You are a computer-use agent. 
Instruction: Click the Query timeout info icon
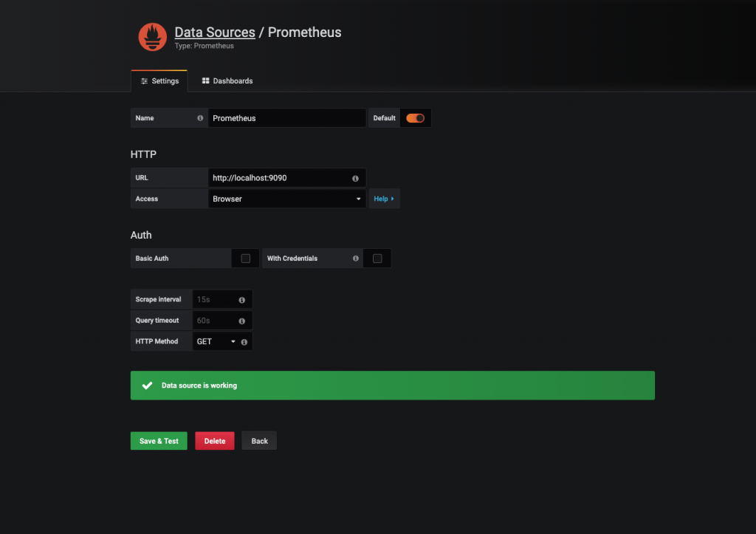242,321
